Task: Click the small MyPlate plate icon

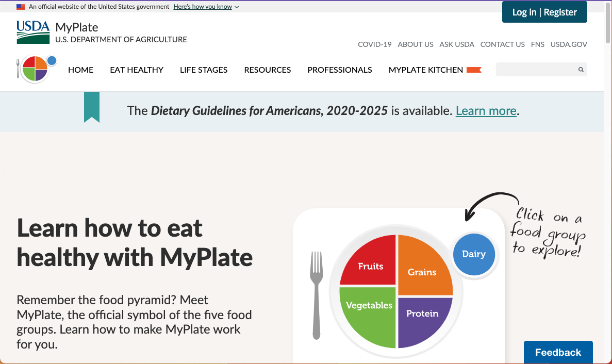Action: click(35, 69)
